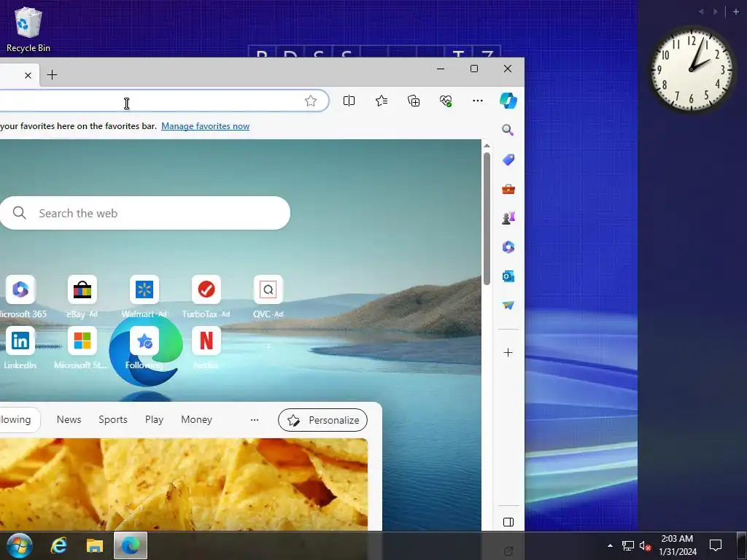This screenshot has width=747, height=560.
Task: Open the network tray icon
Action: pyautogui.click(x=628, y=545)
